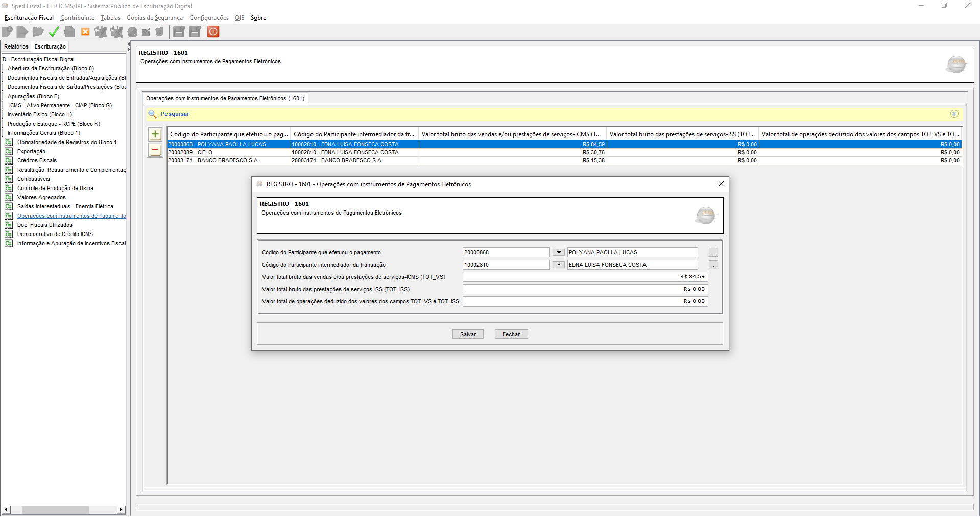Browse participants with POLYANA row ellipsis button
This screenshot has width=980, height=517.
713,252
